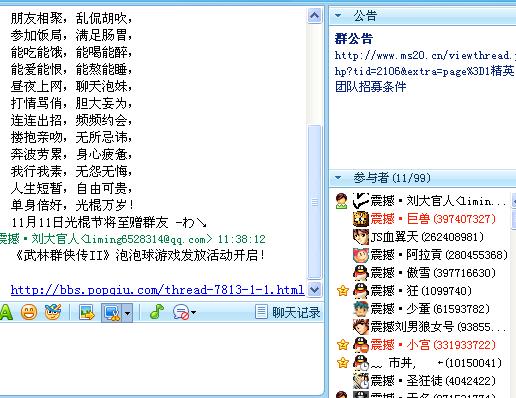Send a picture with image icon
Viewport: 516px width, 398px height.
(87, 313)
